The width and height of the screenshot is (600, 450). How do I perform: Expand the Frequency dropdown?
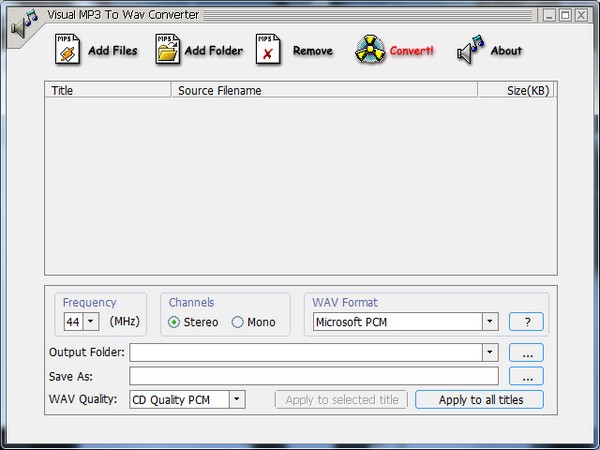[x=90, y=322]
